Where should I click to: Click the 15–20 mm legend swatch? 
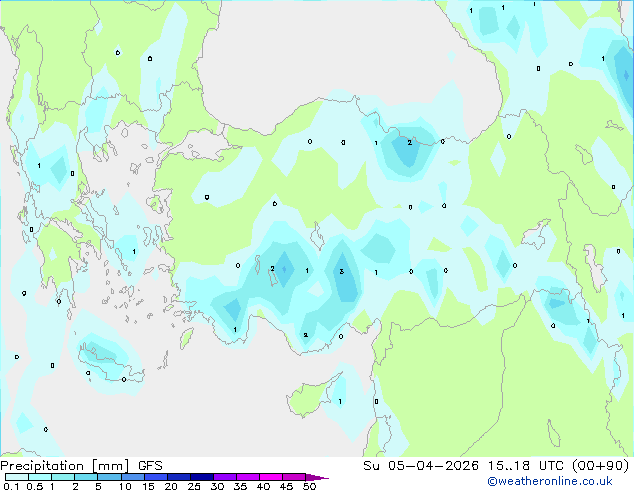(x=156, y=477)
